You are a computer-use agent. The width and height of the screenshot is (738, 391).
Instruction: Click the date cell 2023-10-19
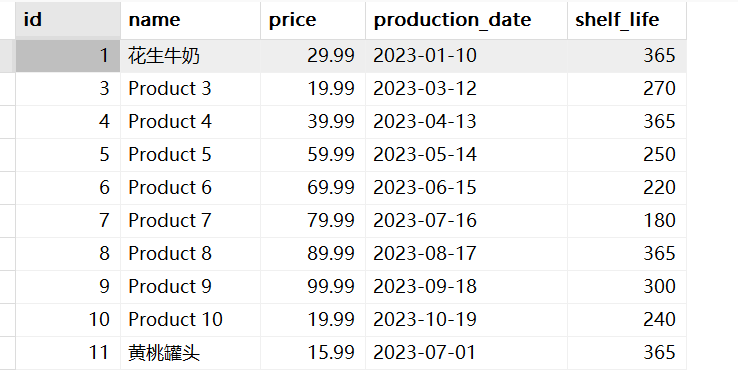pos(466,319)
